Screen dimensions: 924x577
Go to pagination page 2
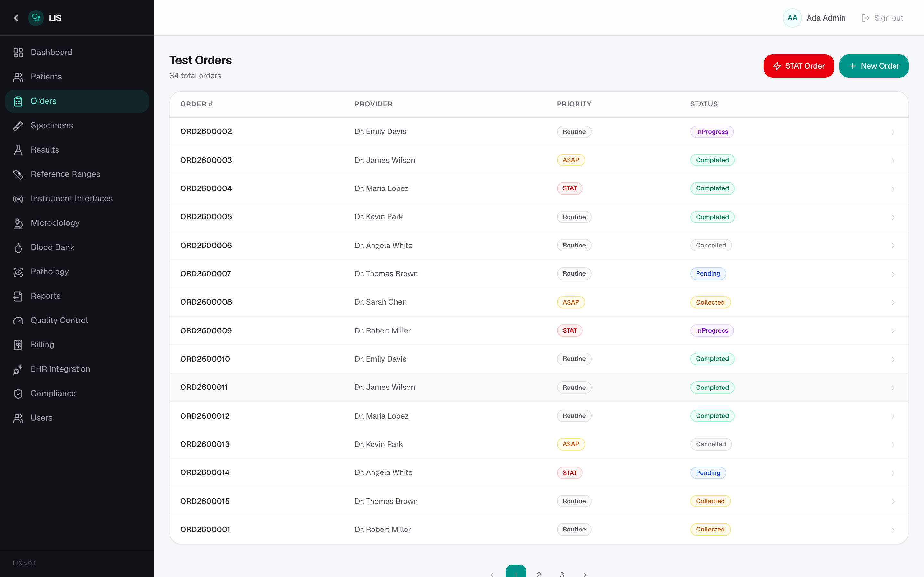[539, 573]
